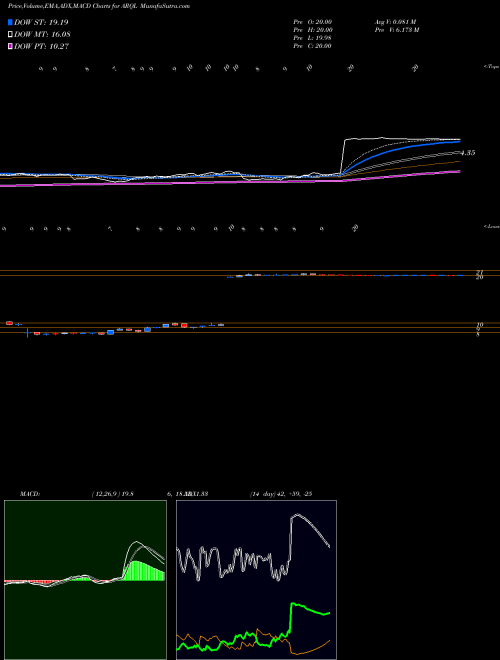Select the 'DOW PT: 10.27' label
This screenshot has width=500, height=660.
tap(41, 46)
